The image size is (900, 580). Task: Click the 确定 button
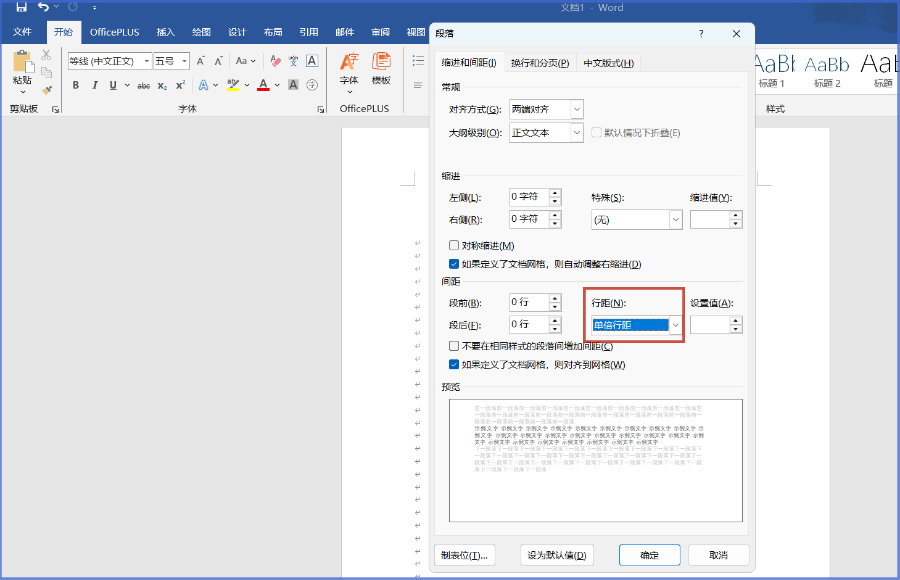coord(649,555)
